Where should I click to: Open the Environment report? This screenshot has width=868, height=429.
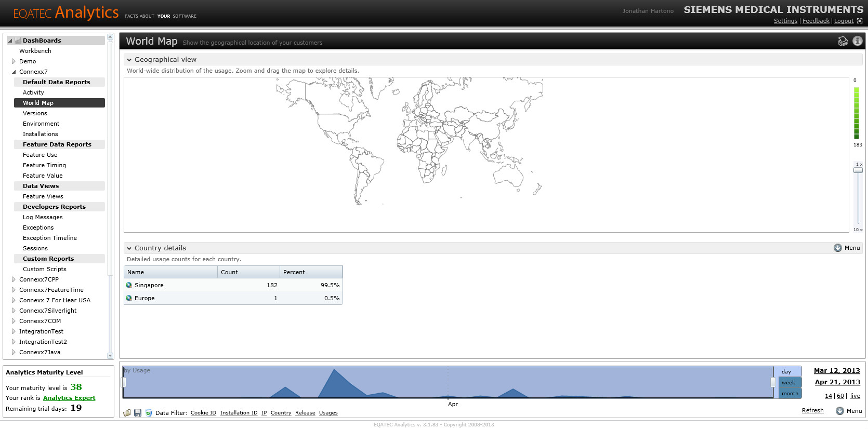[x=41, y=124]
